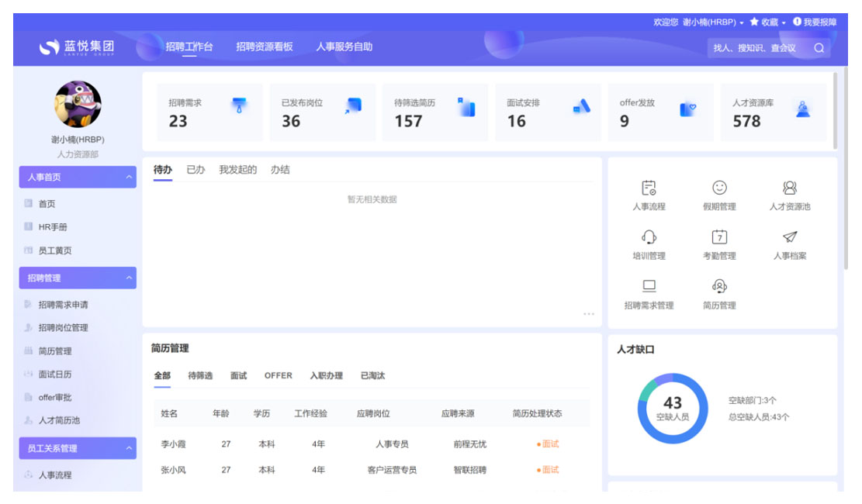This screenshot has height=504, width=862.
Task: Switch to the 待筛选 resume tab
Action: pos(200,376)
